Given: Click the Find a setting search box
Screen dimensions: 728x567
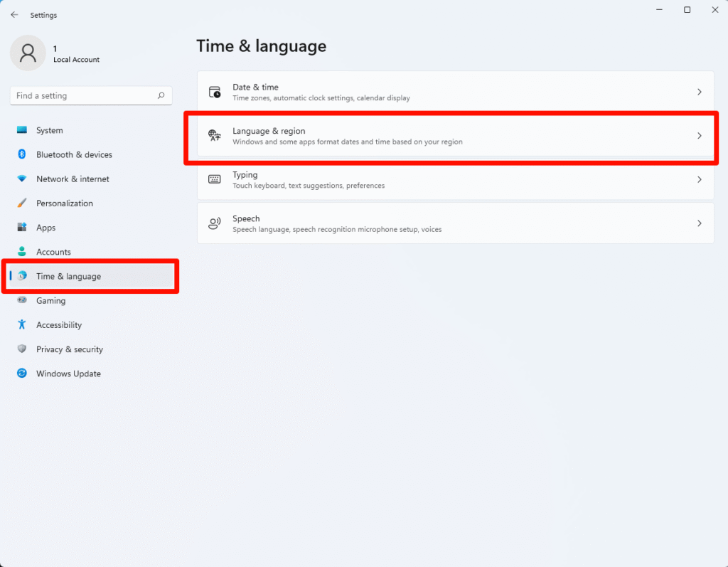Looking at the screenshot, I should 91,95.
